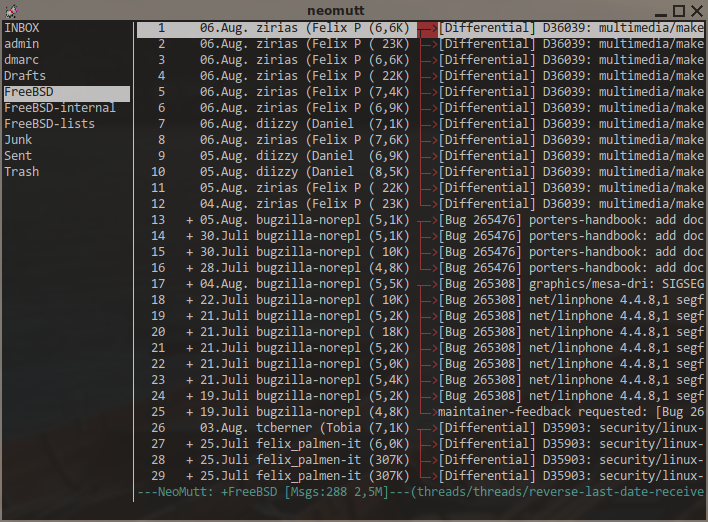Image resolution: width=708 pixels, height=522 pixels.
Task: Select message 15 from bugzilla-norepl
Action: (x=420, y=252)
